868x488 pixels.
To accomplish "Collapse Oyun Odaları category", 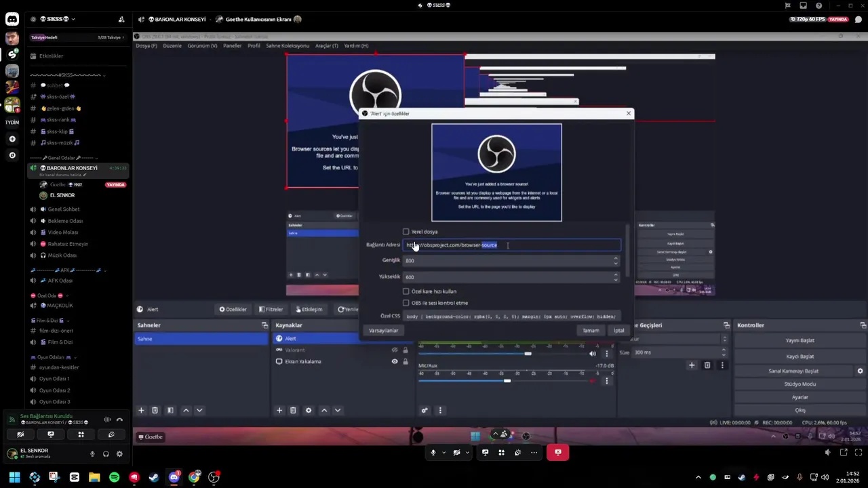I will pos(54,357).
